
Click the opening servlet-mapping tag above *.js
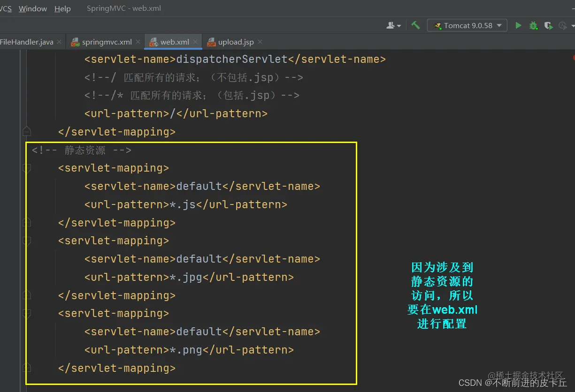coord(114,168)
